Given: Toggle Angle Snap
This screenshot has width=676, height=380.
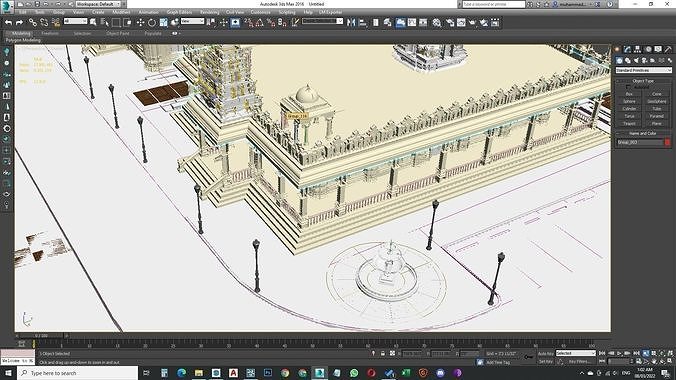Looking at the screenshot, I should (260, 22).
